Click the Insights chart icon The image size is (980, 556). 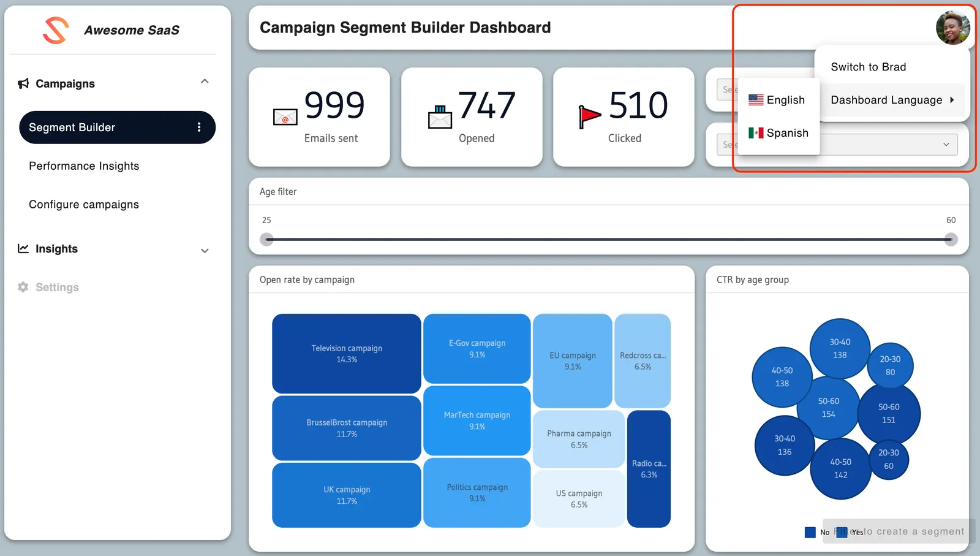click(23, 249)
